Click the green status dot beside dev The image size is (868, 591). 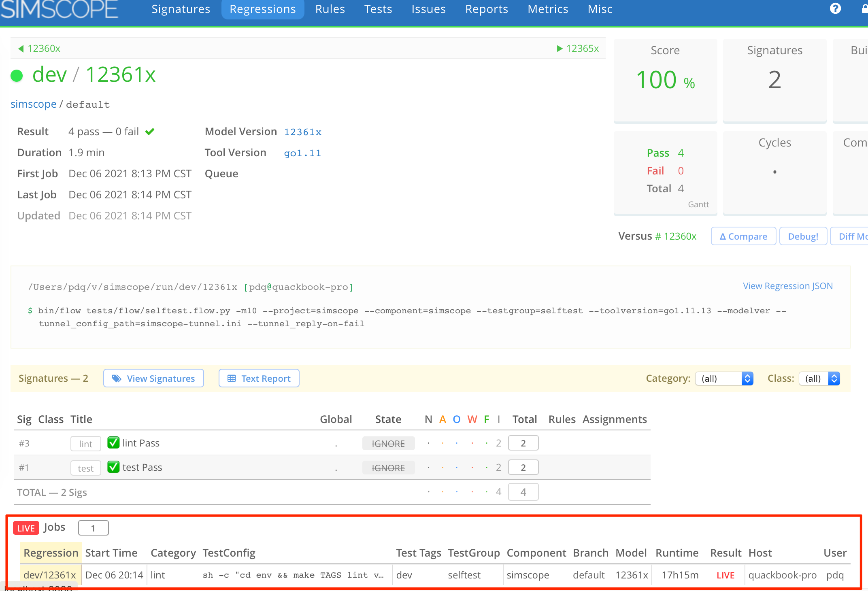[x=17, y=76]
